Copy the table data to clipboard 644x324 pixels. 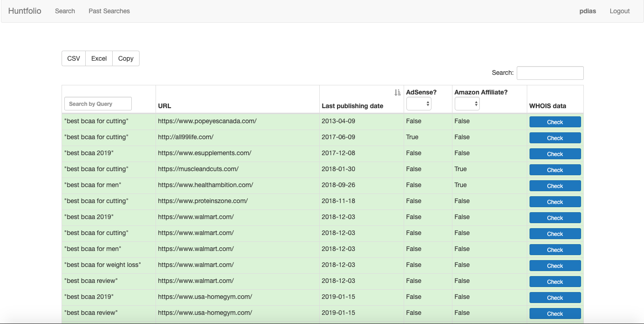coord(126,58)
